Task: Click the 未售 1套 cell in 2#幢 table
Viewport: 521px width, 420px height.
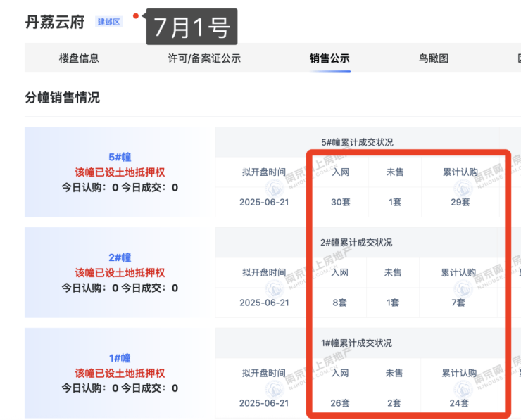Action: tap(393, 303)
